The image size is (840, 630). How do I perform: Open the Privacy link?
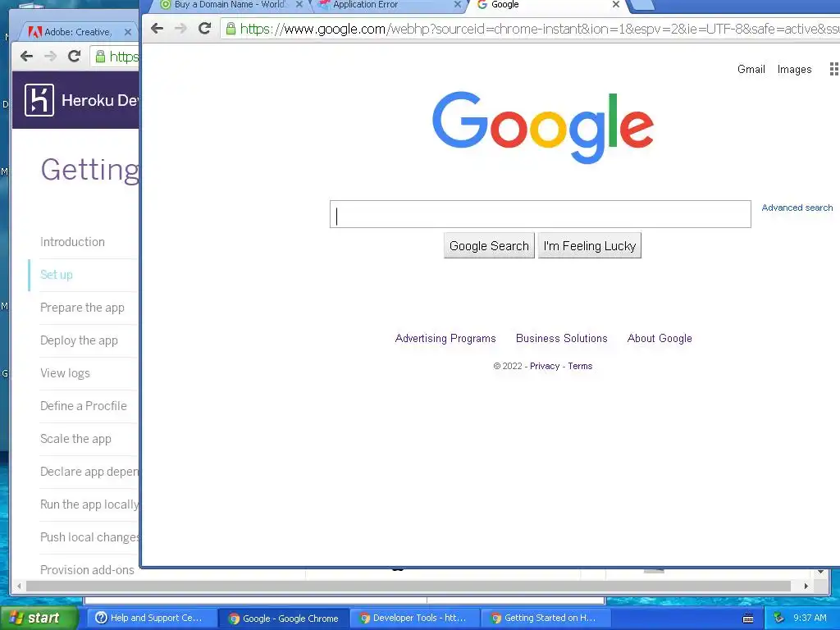pos(545,366)
